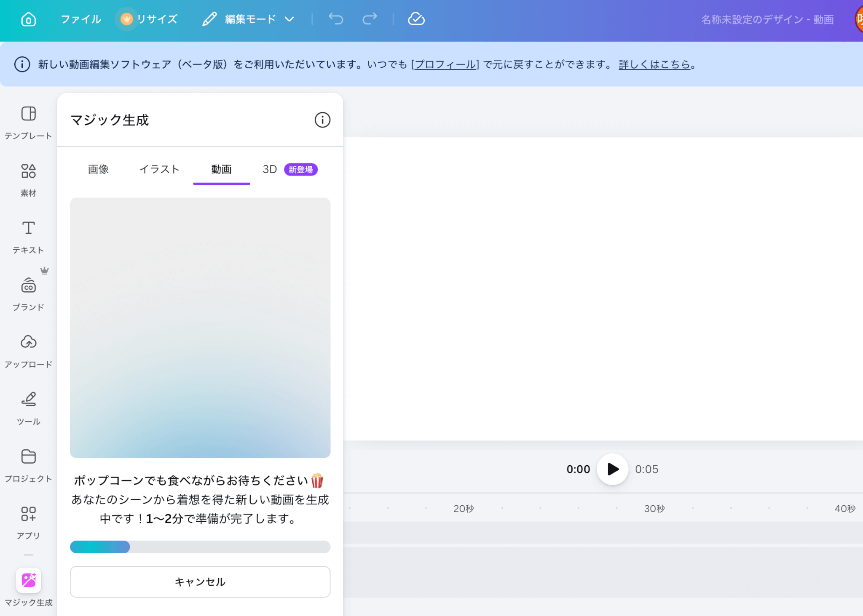Click the cloud save status icon
Viewport: 863px width, 616px height.
point(416,19)
